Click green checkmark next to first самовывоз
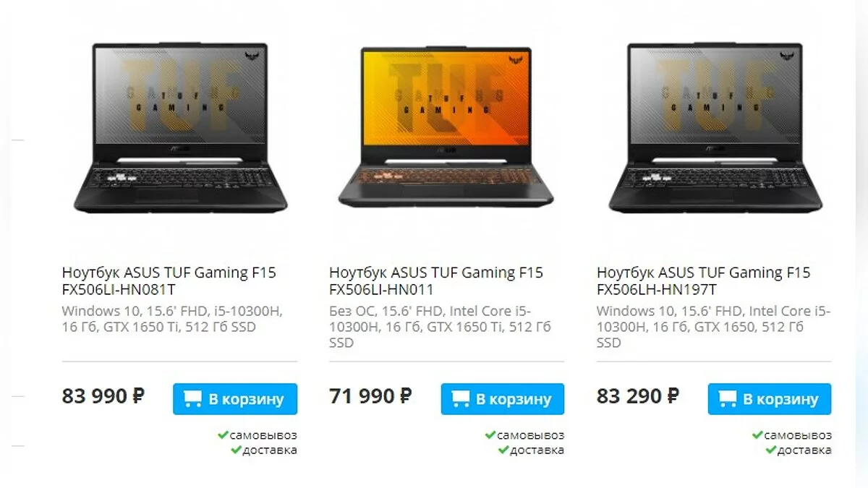The height and width of the screenshot is (488, 868). tap(224, 435)
